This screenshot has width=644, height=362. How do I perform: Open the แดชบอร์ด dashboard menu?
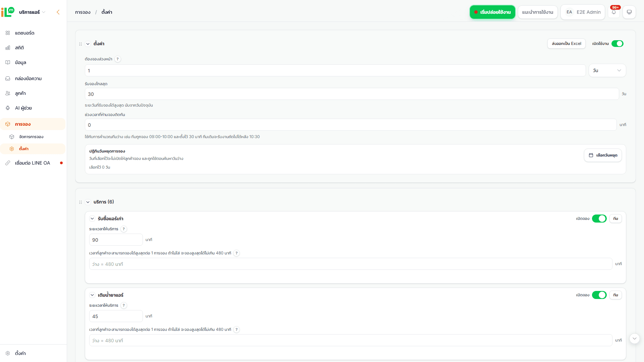33,33
